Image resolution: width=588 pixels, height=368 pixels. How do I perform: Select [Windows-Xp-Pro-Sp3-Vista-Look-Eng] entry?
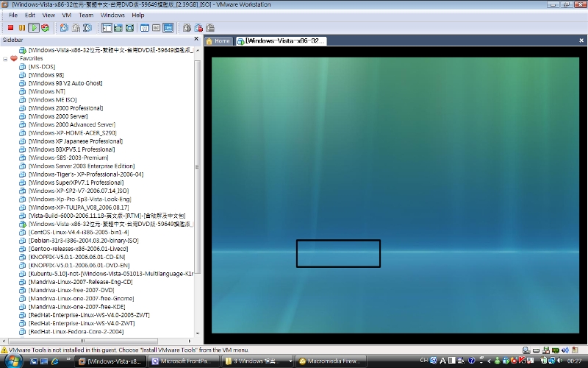coord(80,199)
